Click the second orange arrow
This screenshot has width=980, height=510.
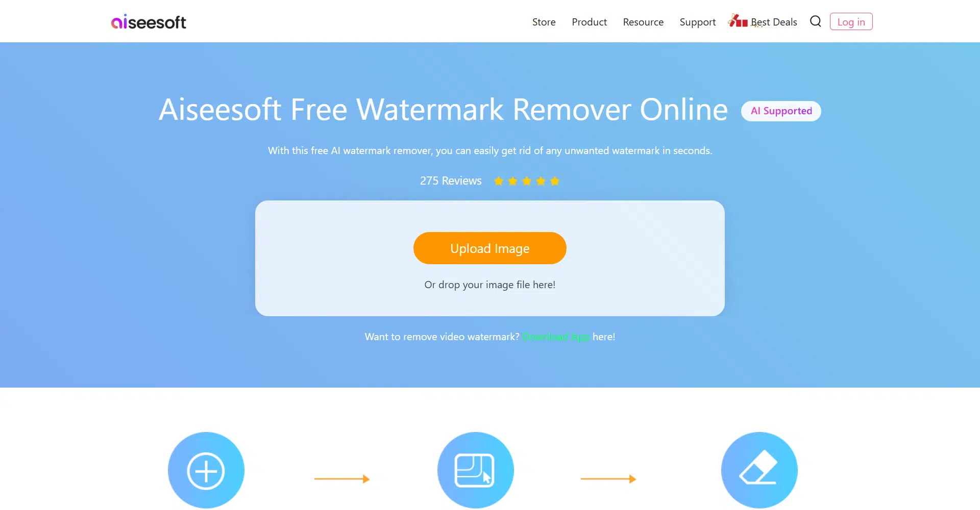(608, 479)
